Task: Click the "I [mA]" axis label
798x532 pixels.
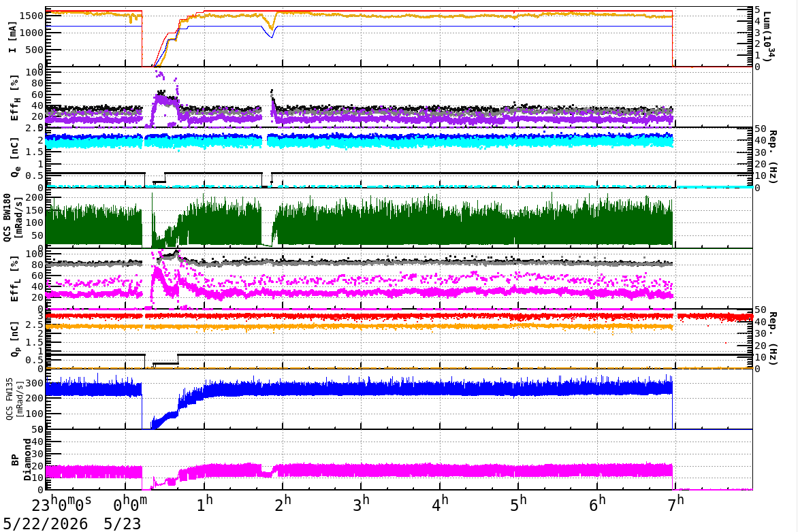Action: click(12, 37)
